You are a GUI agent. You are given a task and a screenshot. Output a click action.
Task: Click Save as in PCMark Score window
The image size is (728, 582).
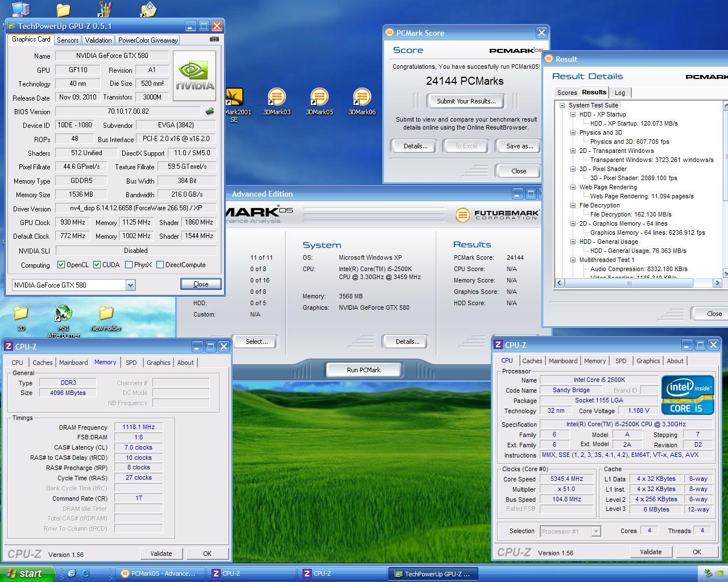[x=520, y=146]
